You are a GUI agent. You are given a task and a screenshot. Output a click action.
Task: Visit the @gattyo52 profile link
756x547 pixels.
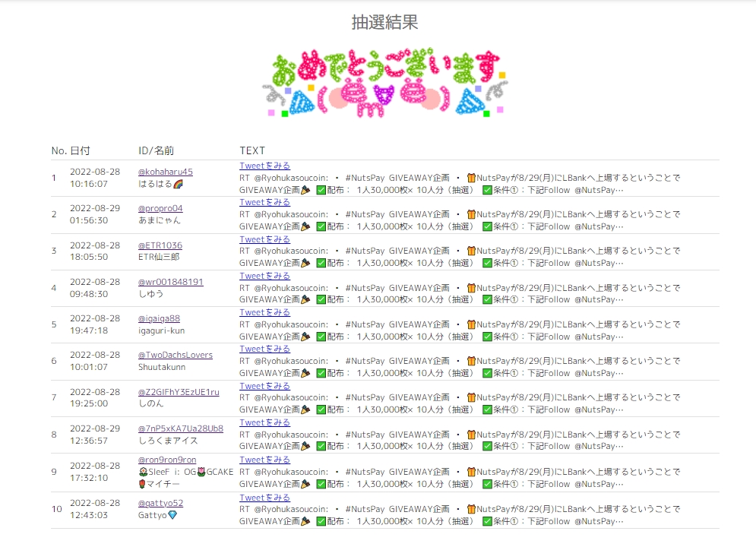tap(160, 503)
